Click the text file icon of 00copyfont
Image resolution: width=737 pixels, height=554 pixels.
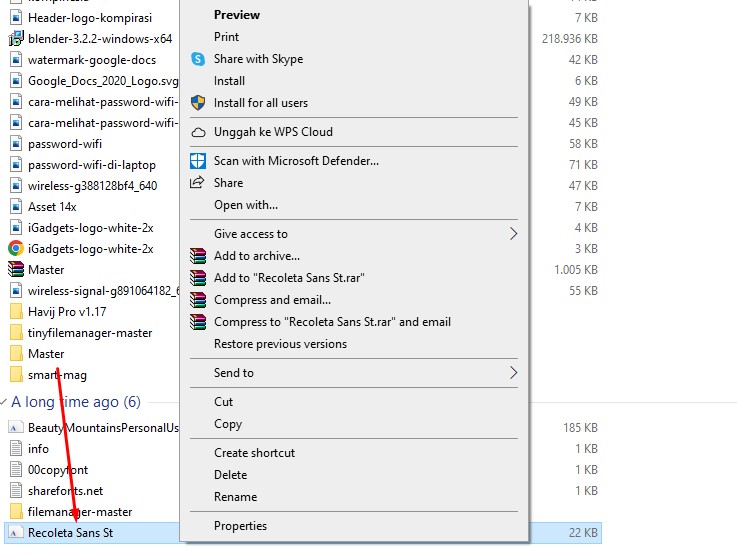coord(16,469)
